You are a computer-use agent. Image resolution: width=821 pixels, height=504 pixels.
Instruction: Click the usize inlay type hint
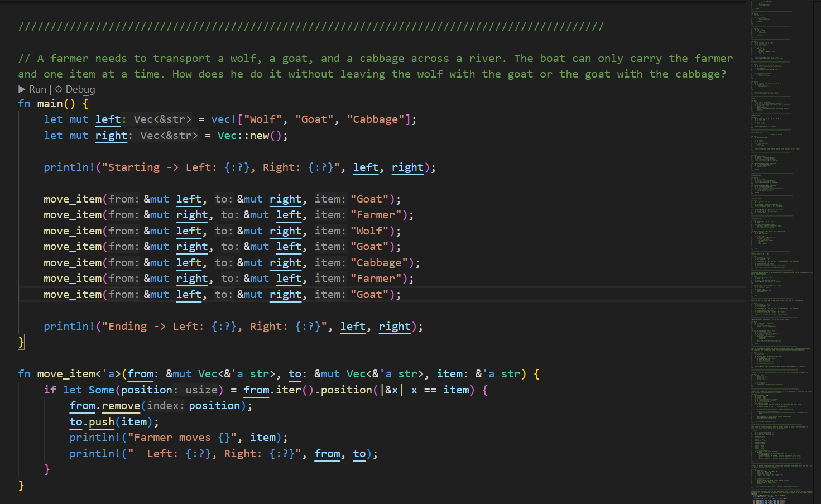201,390
